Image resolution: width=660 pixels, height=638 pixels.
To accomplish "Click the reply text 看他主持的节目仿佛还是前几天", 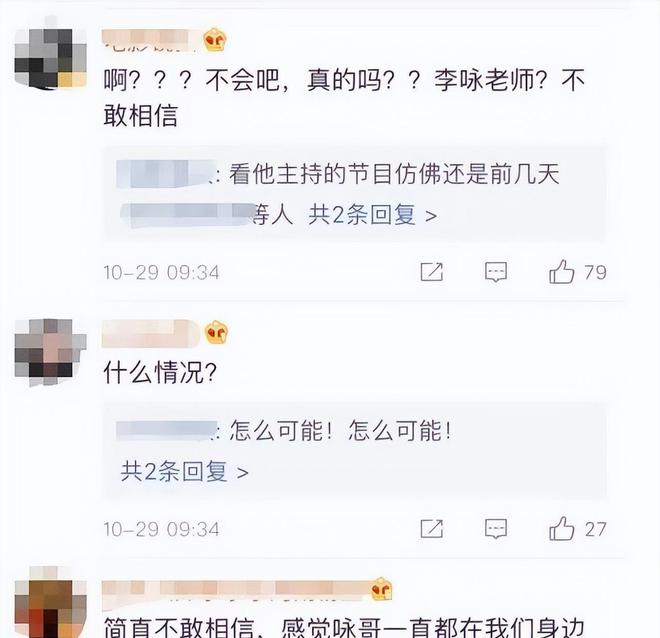I will point(394,174).
